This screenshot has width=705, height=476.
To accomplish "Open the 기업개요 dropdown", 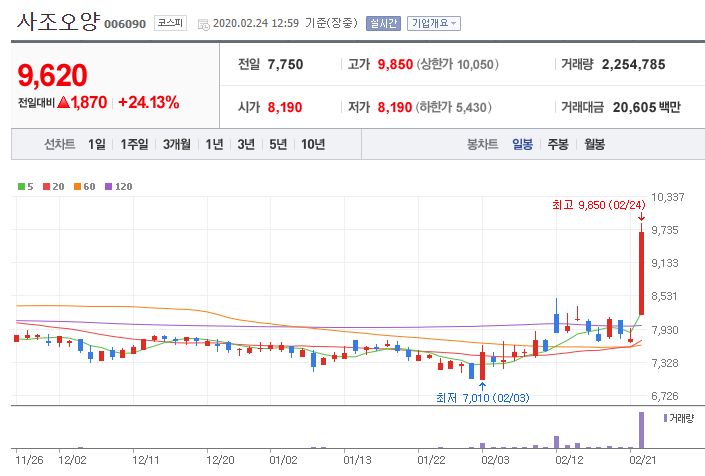I will click(x=433, y=23).
